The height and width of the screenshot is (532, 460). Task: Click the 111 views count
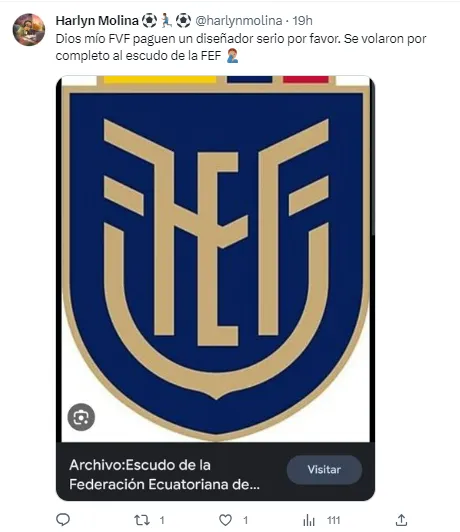click(333, 520)
